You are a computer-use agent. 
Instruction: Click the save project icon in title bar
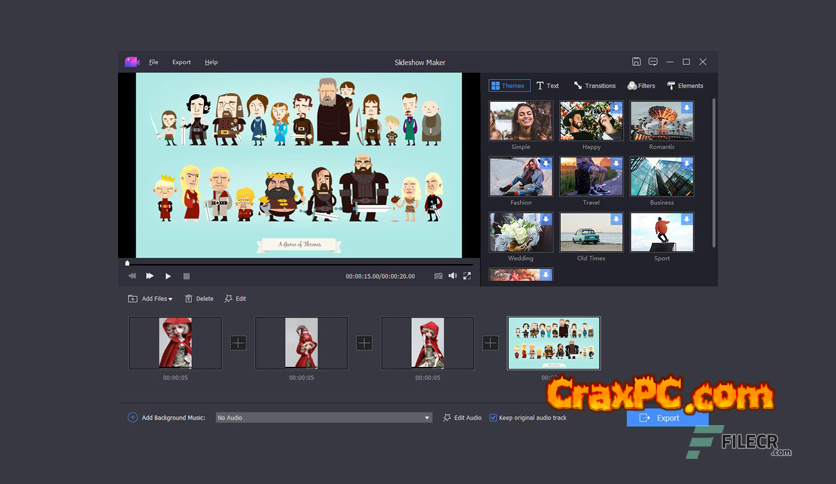(636, 62)
